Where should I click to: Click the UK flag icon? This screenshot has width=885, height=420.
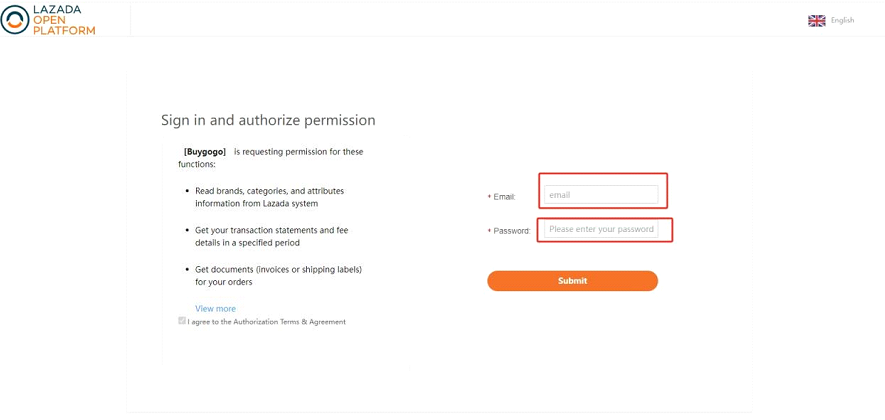tap(817, 21)
